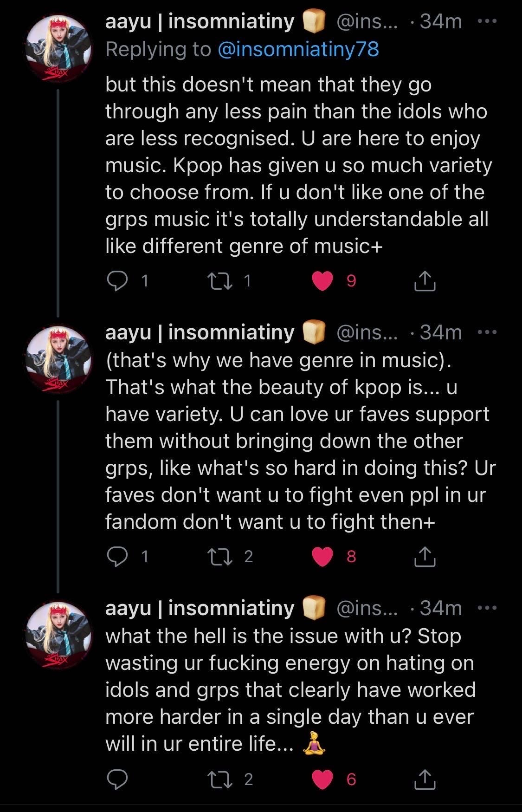Screen dimensions: 522x812
Task: Reply to the second tweet about genre
Action: [x=117, y=556]
